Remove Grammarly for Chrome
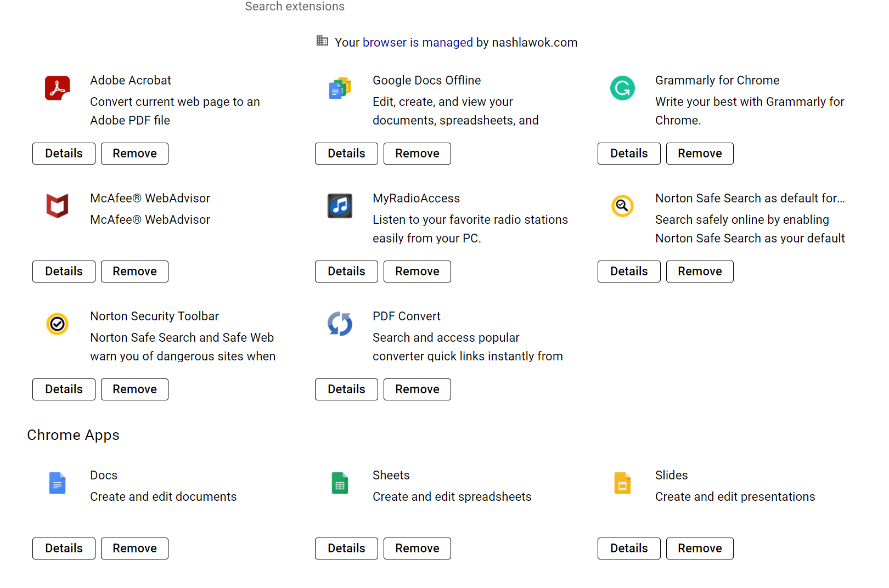889x588 pixels. 700,154
